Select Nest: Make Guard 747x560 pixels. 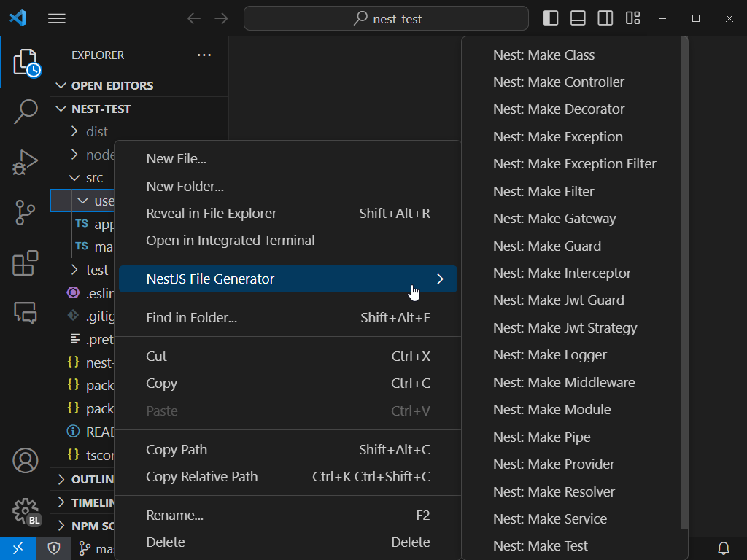pos(573,246)
